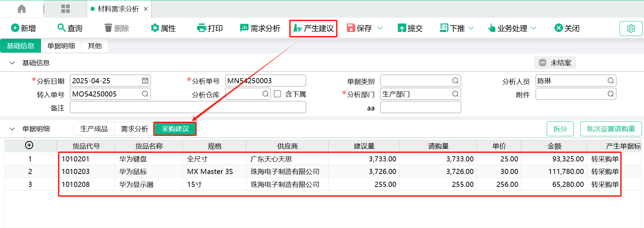Expand the 保存 dropdown arrow
This screenshot has height=228, width=644.
click(380, 28)
